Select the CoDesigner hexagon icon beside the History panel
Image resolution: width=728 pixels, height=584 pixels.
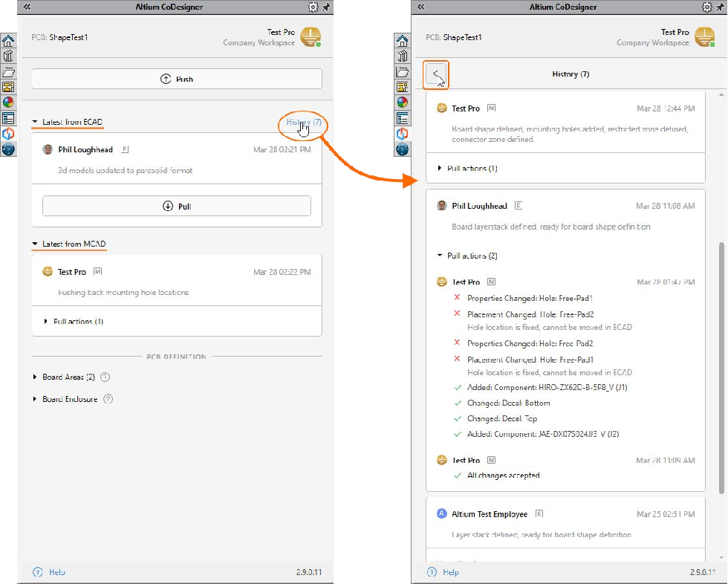[402, 134]
